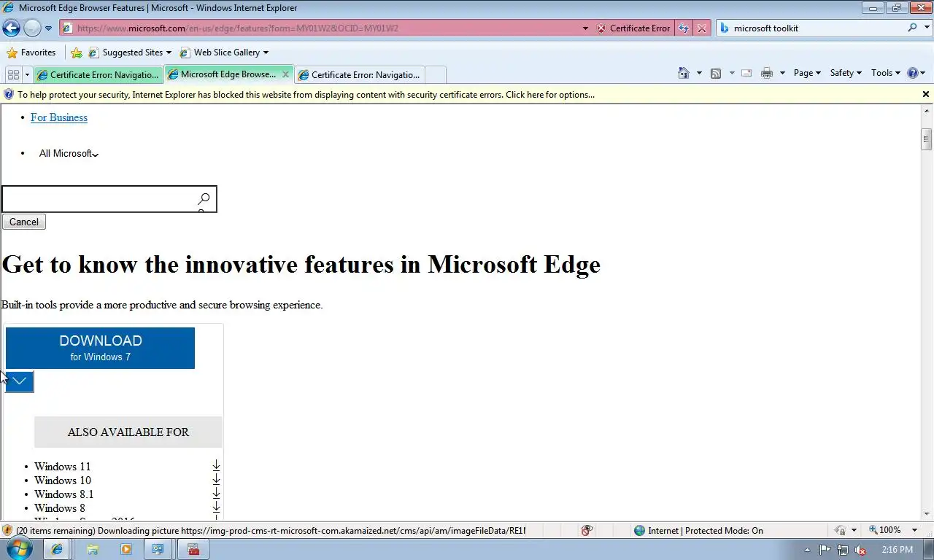Screen dimensions: 934x560
Task: Refresh the page from the address bar
Action: click(x=684, y=28)
